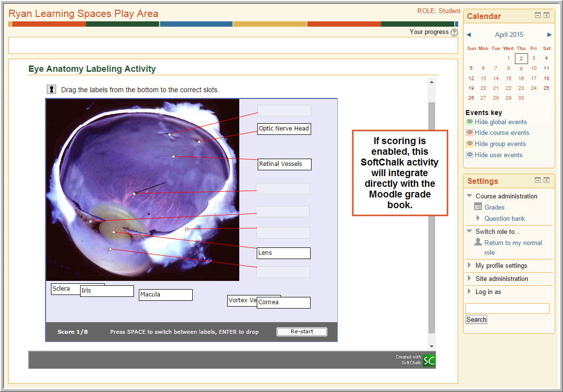The width and height of the screenshot is (563, 392).
Task: Click the keyhole activity icon
Action: tap(52, 89)
